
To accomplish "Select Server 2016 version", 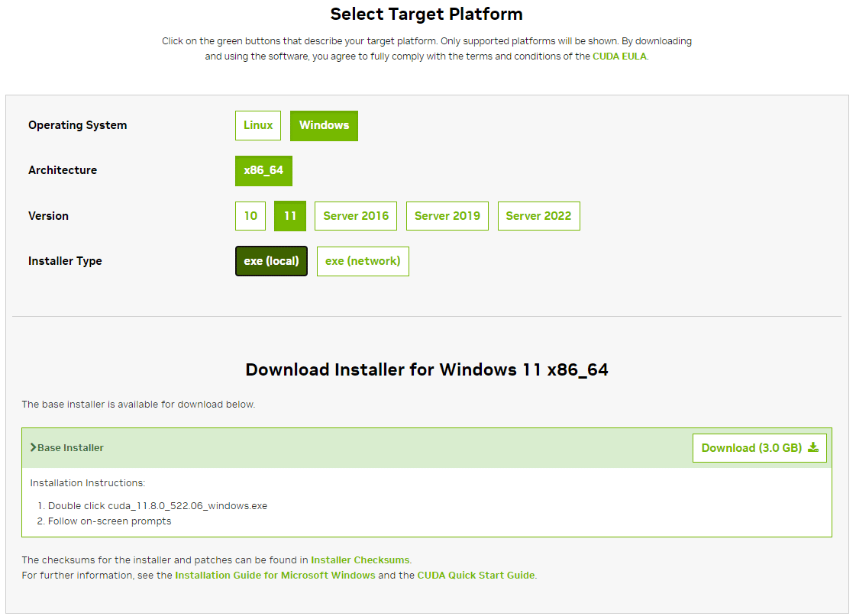I will click(x=356, y=216).
